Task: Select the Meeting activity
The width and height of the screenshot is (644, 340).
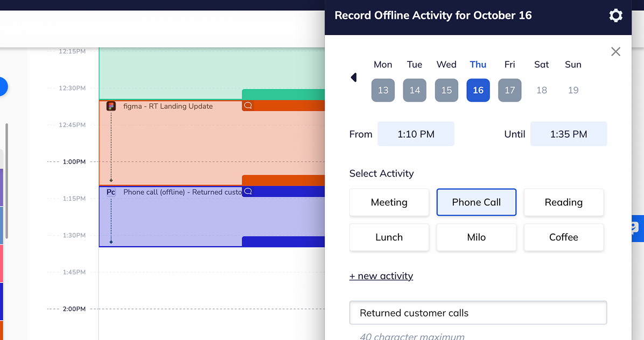Action: click(389, 202)
